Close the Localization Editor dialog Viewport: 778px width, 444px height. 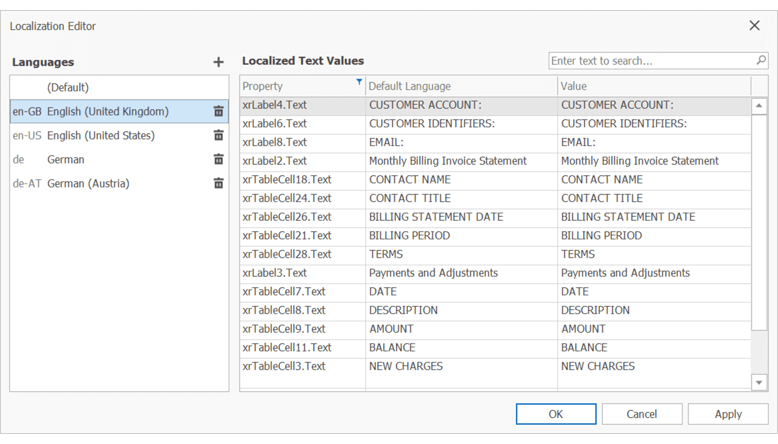click(x=754, y=25)
